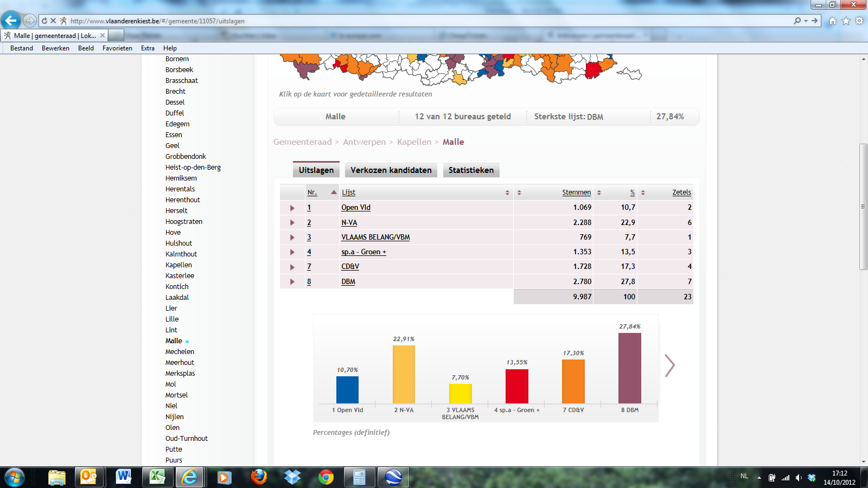Click the clock showing 17:12

[839, 473]
